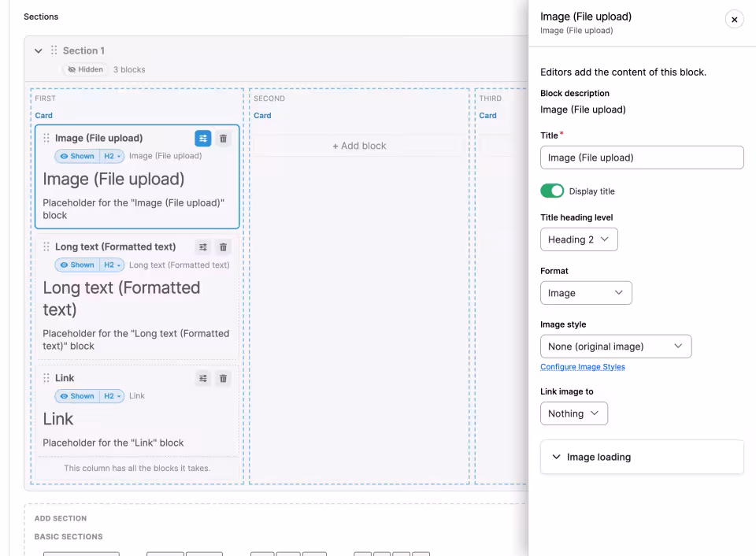Viewport: 756px width, 556px height.
Task: Toggle Shown visibility on Image (File upload) block
Action: point(77,156)
